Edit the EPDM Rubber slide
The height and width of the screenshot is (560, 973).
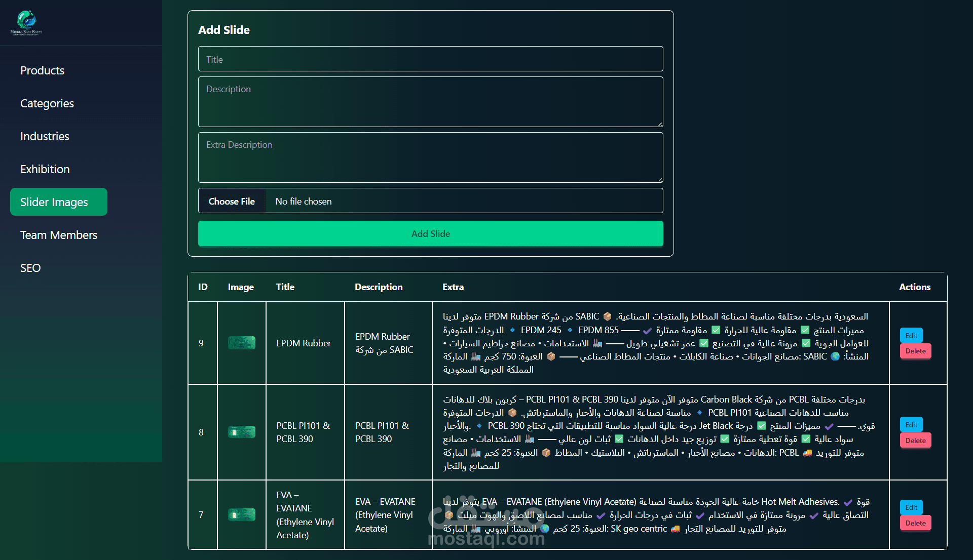click(911, 336)
